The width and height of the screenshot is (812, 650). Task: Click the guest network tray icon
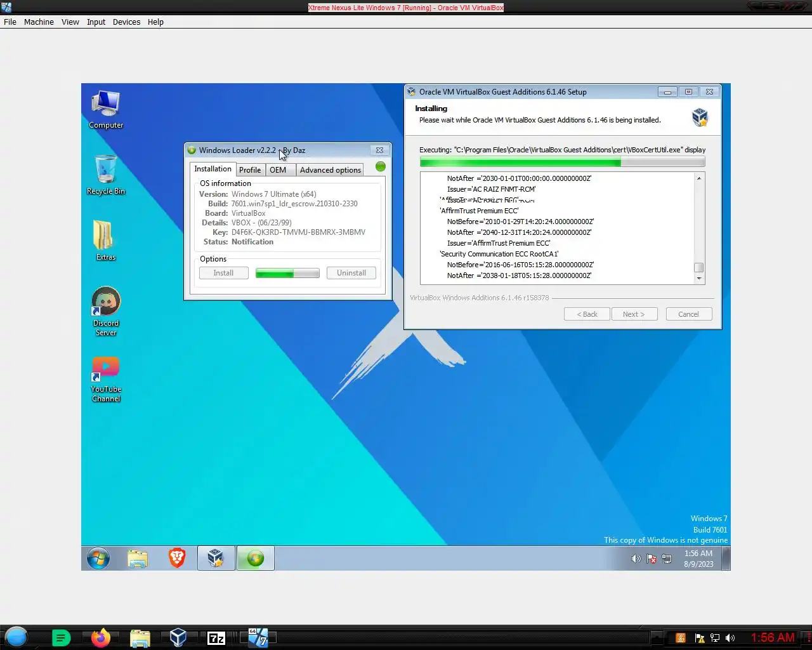[667, 559]
